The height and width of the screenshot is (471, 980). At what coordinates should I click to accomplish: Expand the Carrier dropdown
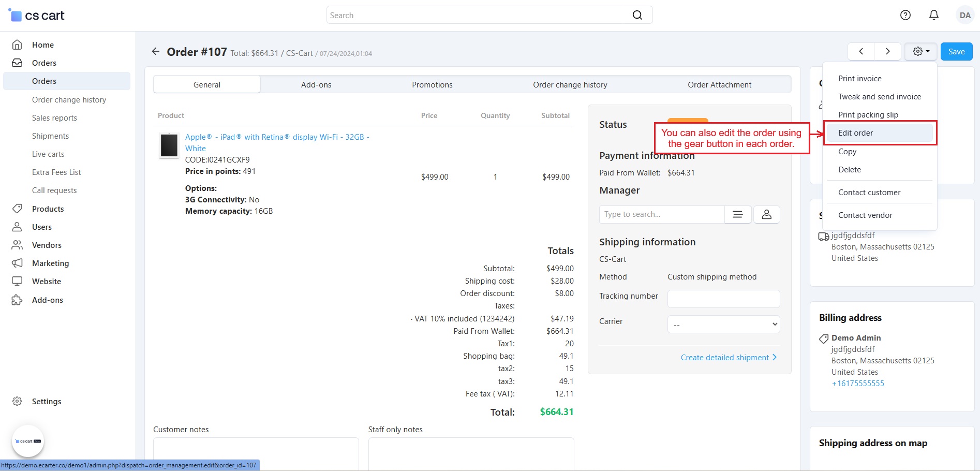coord(723,325)
